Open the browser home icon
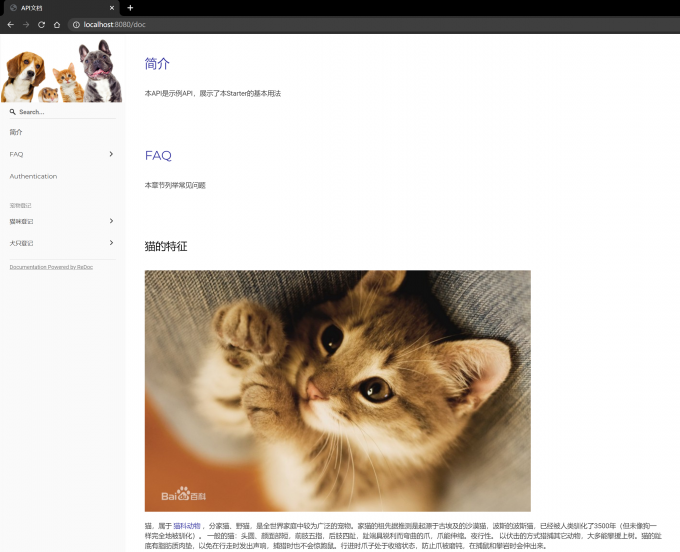This screenshot has width=680, height=552. (x=57, y=25)
